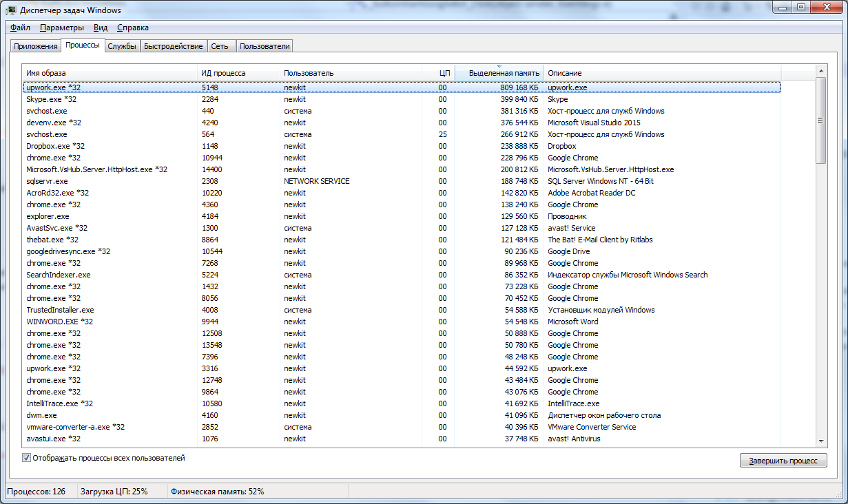Open the Файл menu

(x=21, y=28)
